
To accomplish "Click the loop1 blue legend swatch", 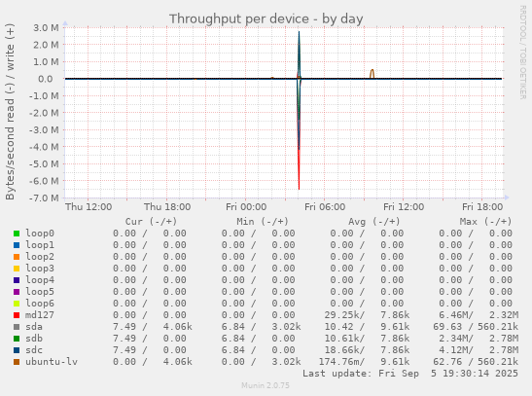I will [17, 245].
